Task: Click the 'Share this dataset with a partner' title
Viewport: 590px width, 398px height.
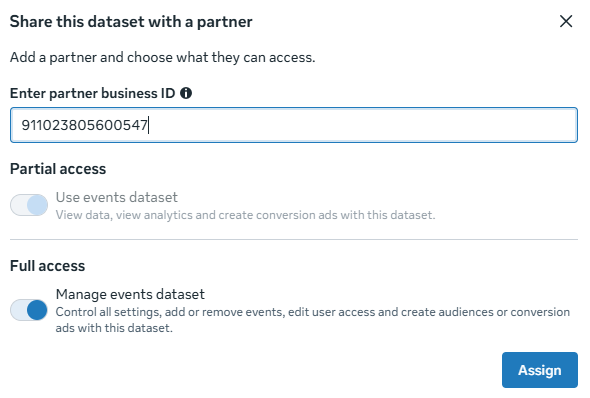Action: pos(131,21)
